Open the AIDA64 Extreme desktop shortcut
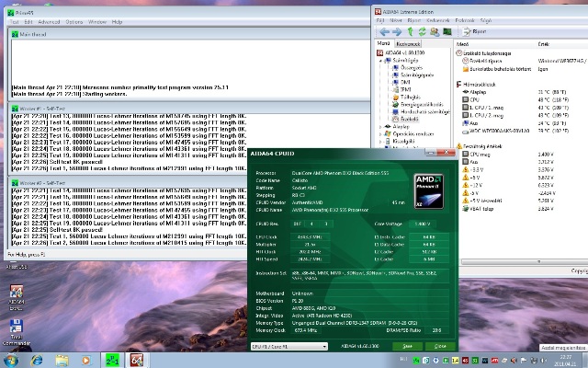Screen dimensions: 588x368 [x=17, y=298]
